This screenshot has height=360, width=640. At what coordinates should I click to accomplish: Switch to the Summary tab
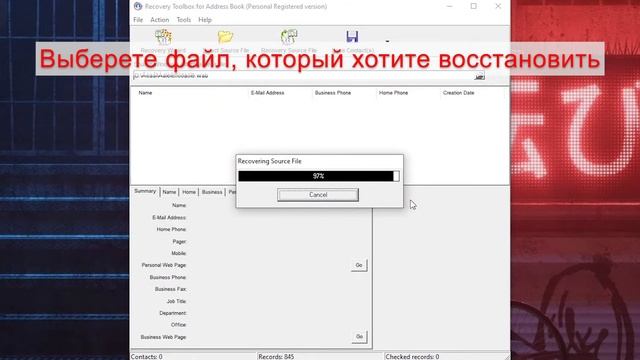(x=145, y=191)
